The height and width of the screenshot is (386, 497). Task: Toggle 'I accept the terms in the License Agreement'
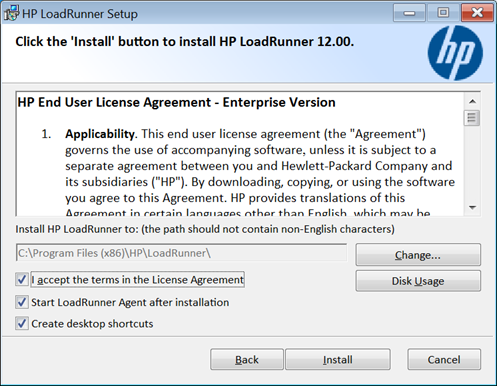[22, 279]
